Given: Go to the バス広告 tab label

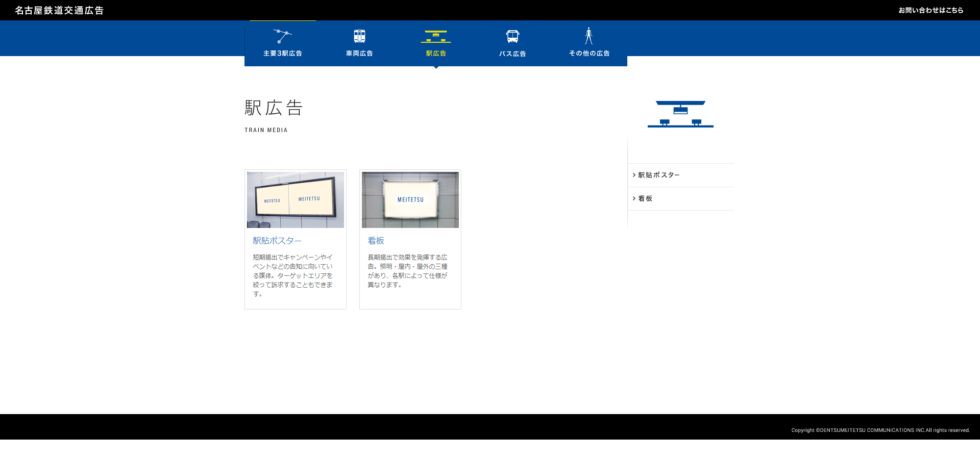Looking at the screenshot, I should point(512,54).
